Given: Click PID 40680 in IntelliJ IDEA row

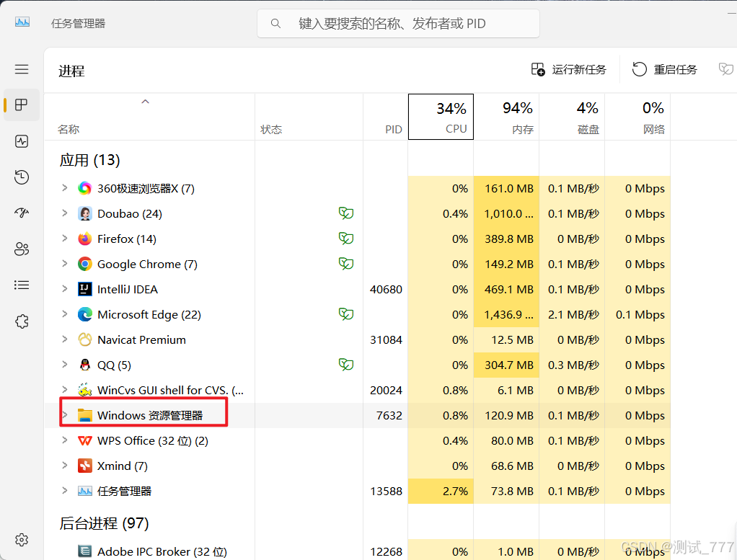Looking at the screenshot, I should click(386, 290).
